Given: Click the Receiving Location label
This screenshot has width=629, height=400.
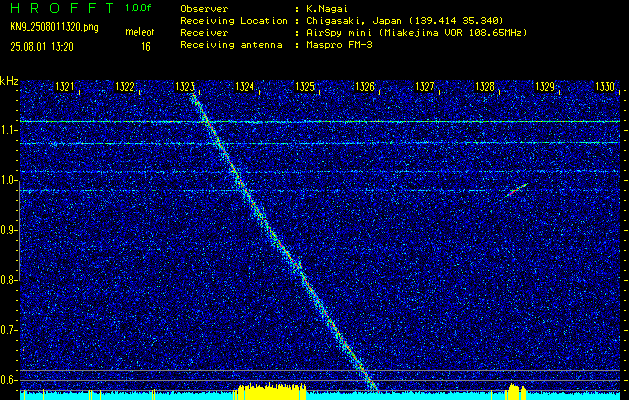Looking at the screenshot, I should (x=234, y=21).
